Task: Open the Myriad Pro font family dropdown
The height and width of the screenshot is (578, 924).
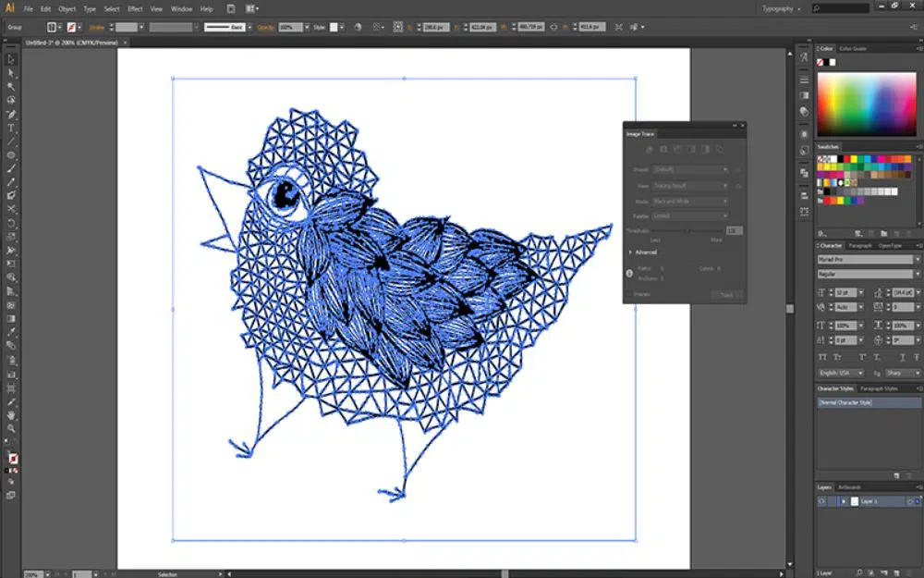Action: [867, 260]
